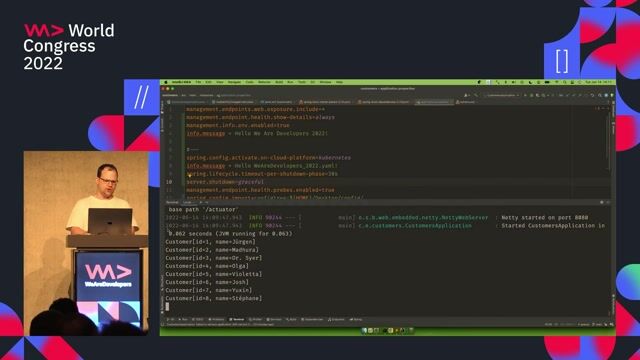The image size is (640, 360).
Task: Click line 'spring.config.activate.on-cloud-platform=kubernetes'
Action: coord(269,158)
